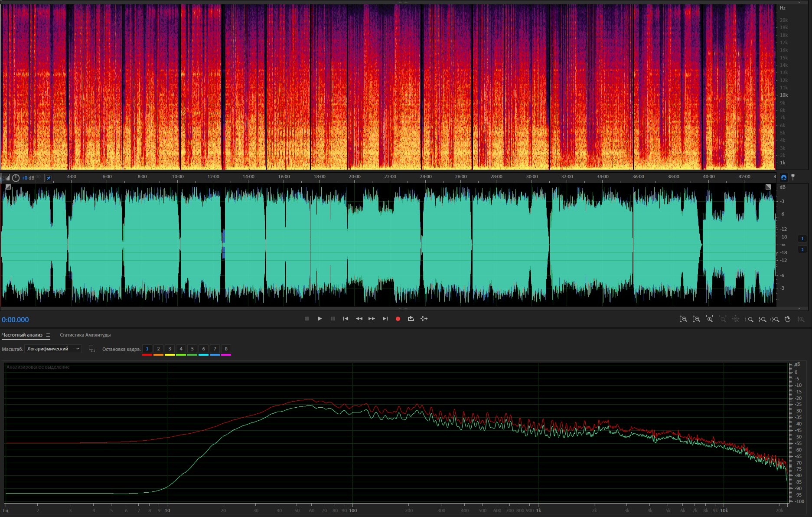
Task: Zoom out amplitude
Action: [696, 319]
